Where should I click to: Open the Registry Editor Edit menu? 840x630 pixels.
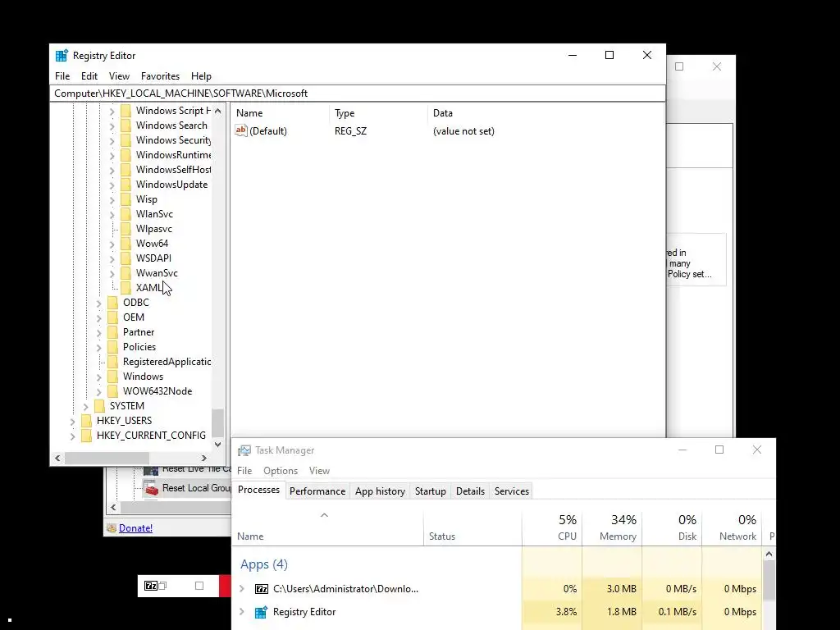tap(89, 76)
